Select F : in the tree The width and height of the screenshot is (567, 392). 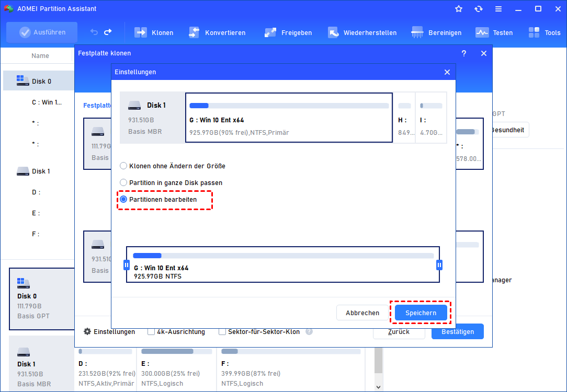[36, 234]
